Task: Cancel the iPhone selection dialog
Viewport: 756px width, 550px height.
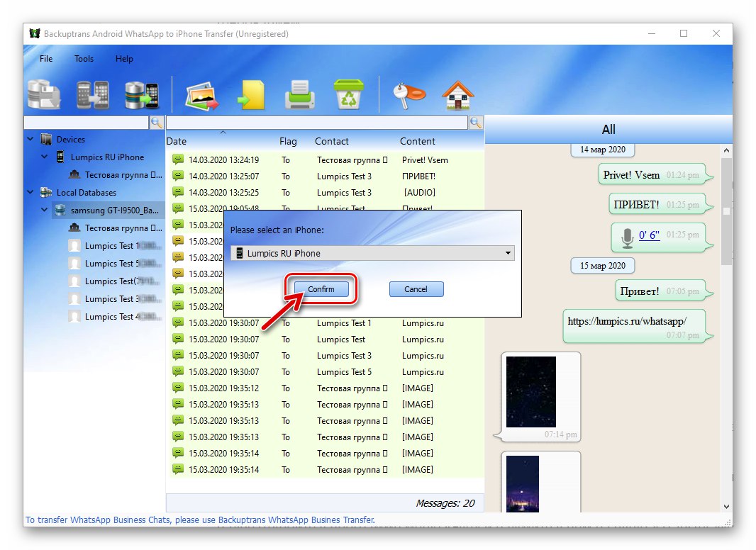Action: tap(416, 288)
